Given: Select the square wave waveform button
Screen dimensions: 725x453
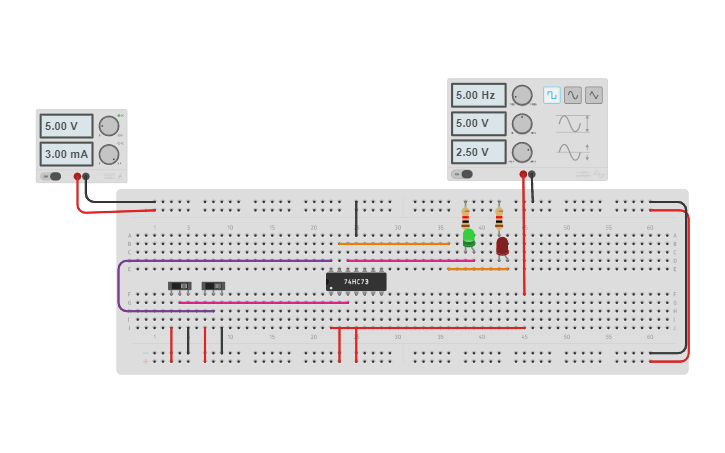Looking at the screenshot, I should [552, 95].
